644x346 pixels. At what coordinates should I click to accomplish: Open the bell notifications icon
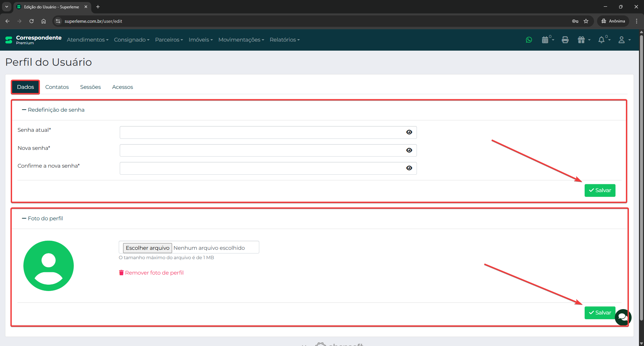coord(602,40)
